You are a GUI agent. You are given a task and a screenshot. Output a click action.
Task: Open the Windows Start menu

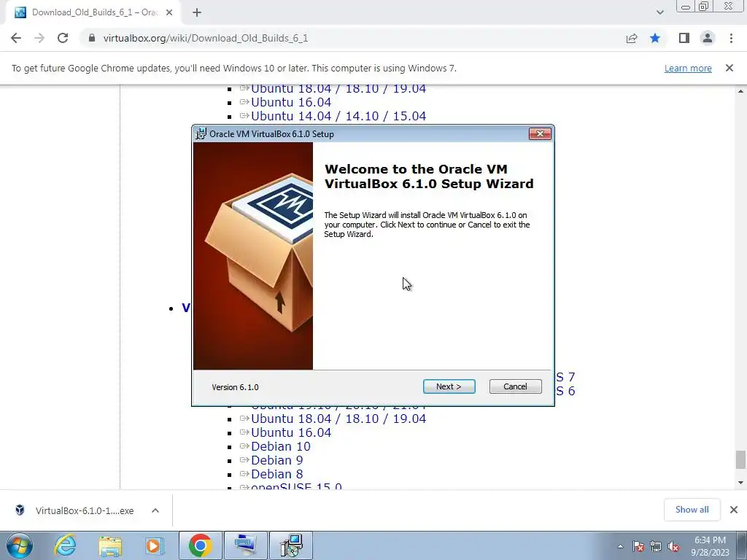tap(20, 545)
